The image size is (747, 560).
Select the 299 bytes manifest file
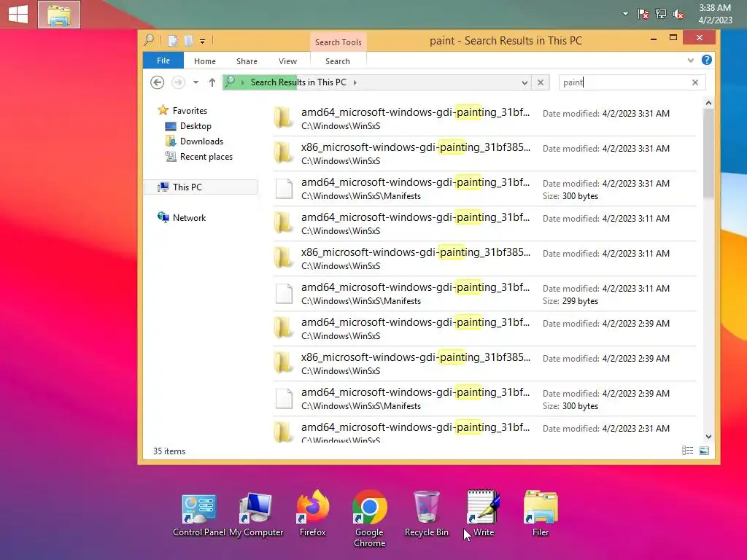click(x=484, y=294)
